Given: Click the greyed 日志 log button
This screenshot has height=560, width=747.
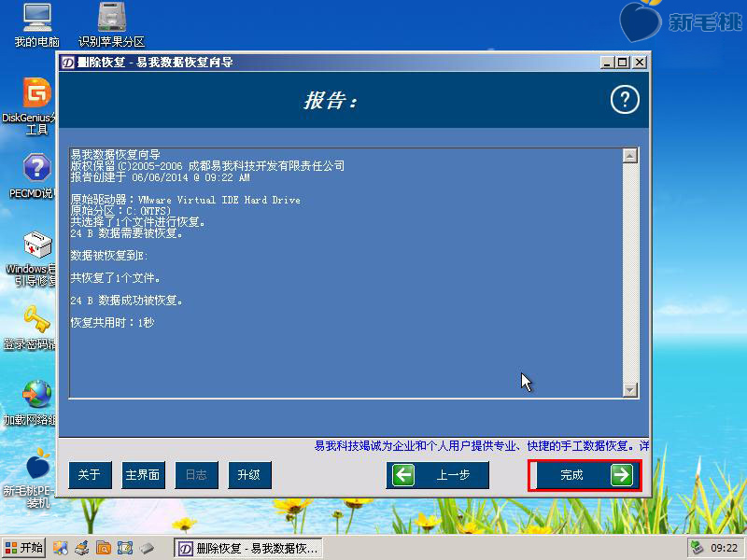Looking at the screenshot, I should point(196,475).
